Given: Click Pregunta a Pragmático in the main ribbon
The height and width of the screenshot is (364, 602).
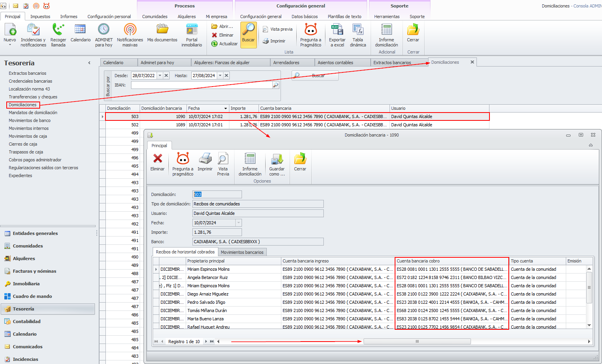Looking at the screenshot, I should 311,35.
